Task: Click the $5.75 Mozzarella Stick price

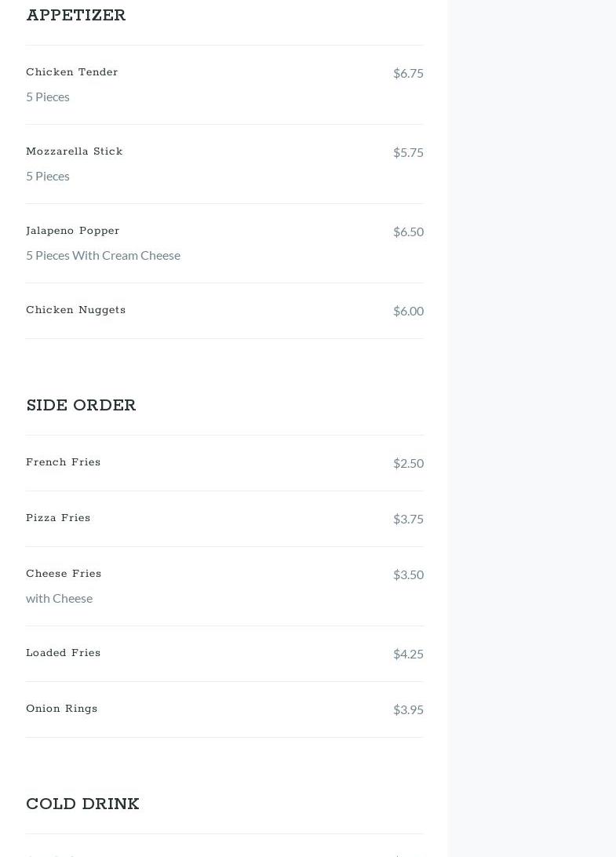Action: coord(408,152)
